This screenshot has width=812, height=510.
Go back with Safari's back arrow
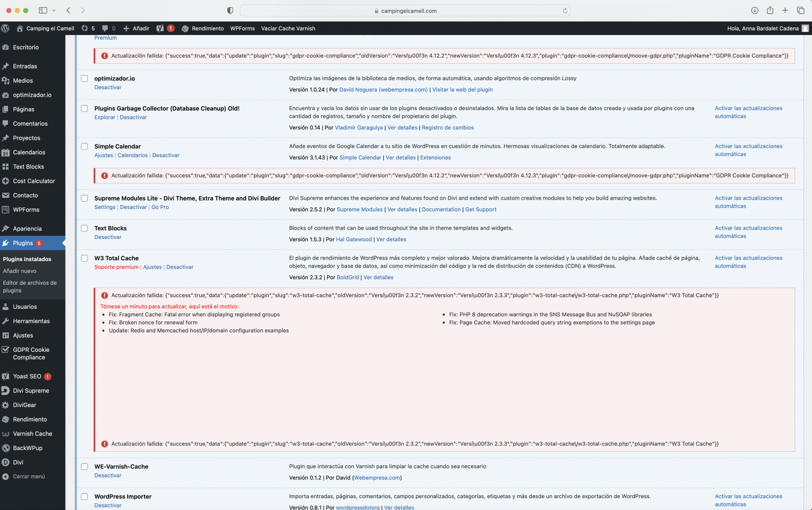click(x=68, y=10)
